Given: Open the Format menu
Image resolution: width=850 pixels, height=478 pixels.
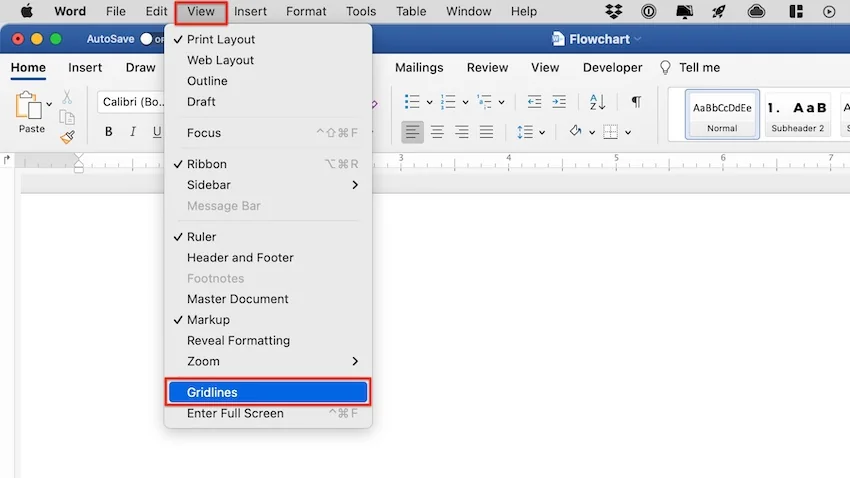Looking at the screenshot, I should point(306,11).
